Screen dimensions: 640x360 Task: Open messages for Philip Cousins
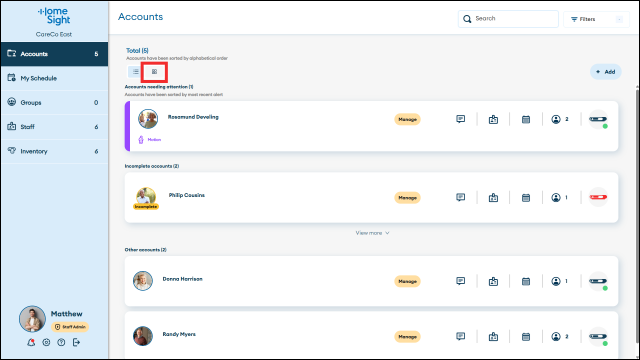[460, 198]
